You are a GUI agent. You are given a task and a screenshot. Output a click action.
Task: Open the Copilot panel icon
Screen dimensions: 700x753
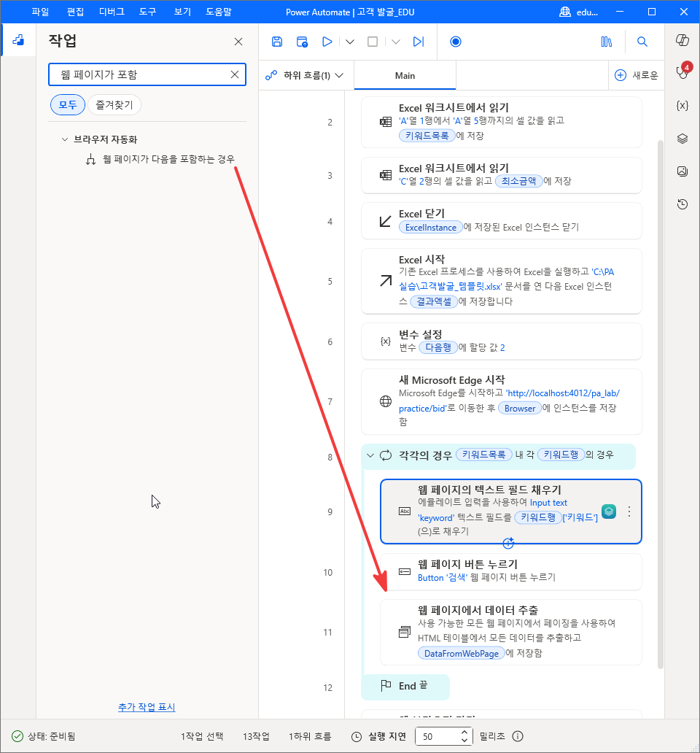682,40
